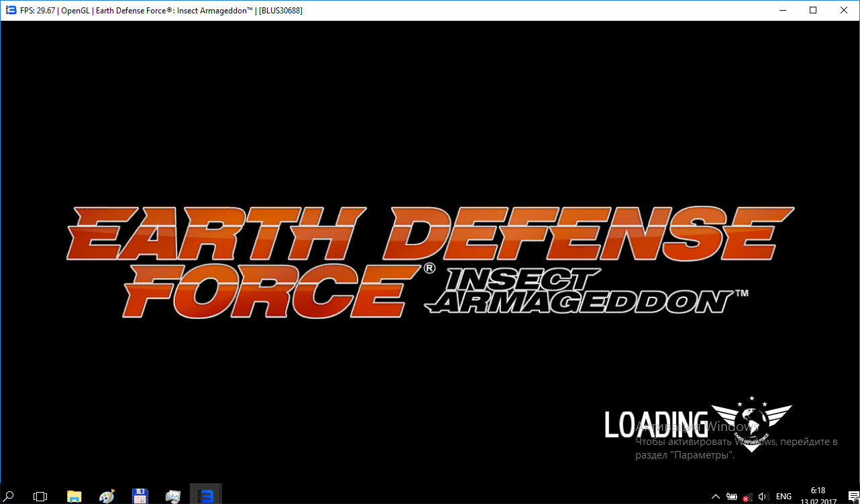Minimize the RPCS3 game window

pyautogui.click(x=782, y=11)
